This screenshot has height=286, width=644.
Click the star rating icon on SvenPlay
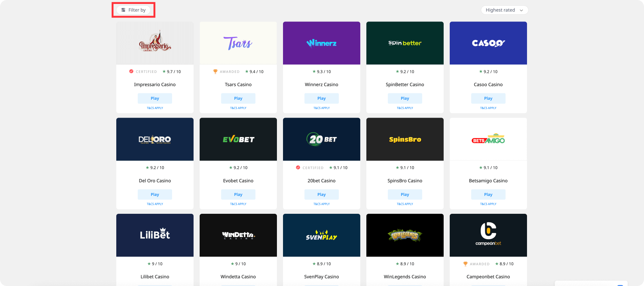pyautogui.click(x=314, y=264)
